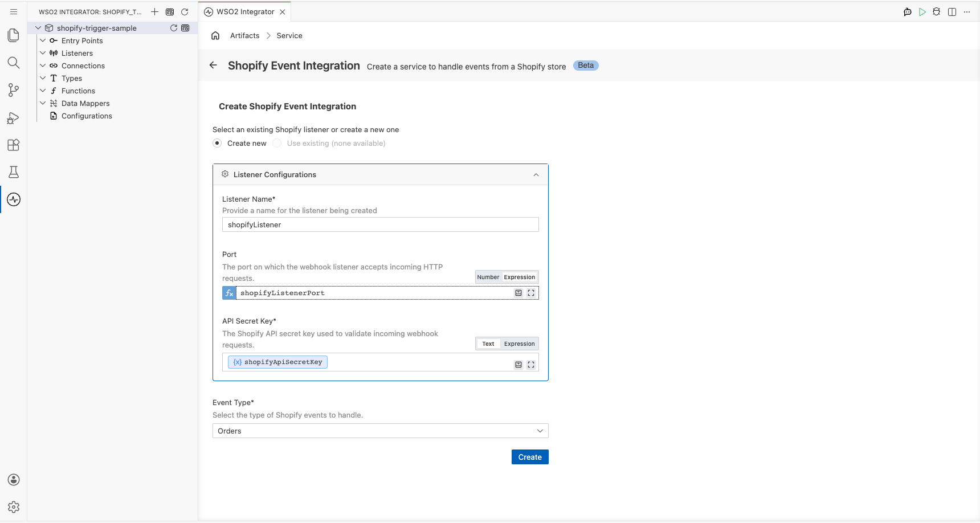Click the Create button

tap(530, 457)
